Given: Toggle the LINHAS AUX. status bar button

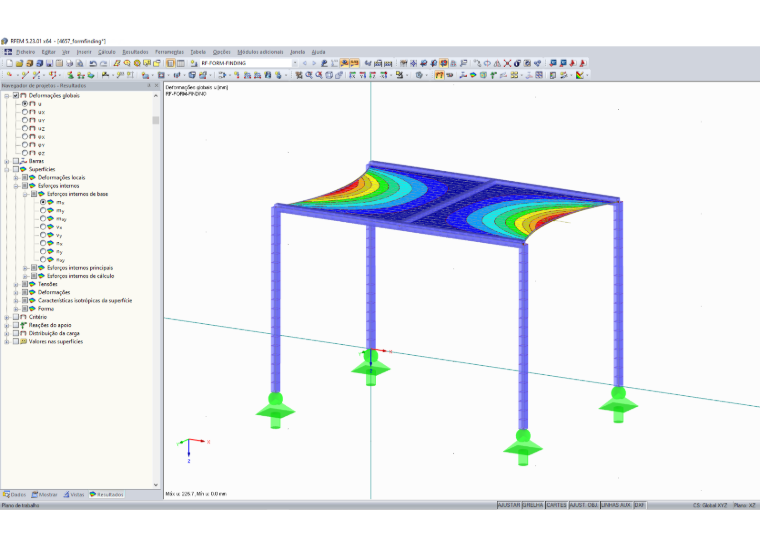Looking at the screenshot, I should [x=616, y=505].
